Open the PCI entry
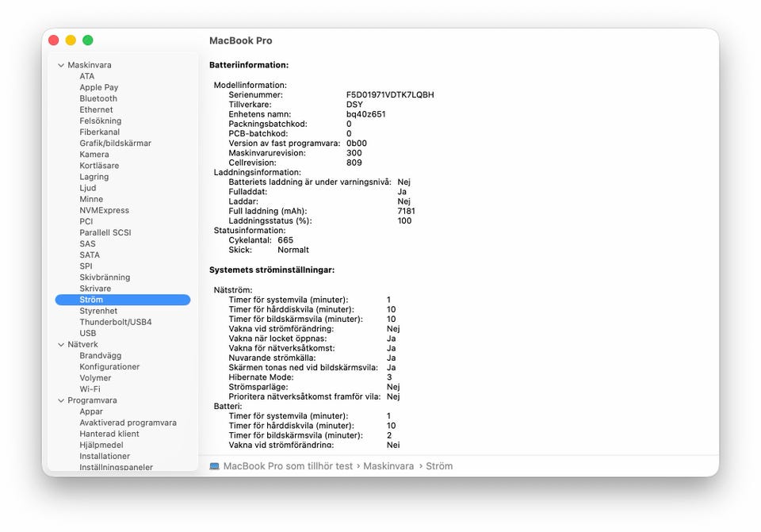Image resolution: width=761 pixels, height=532 pixels. pyautogui.click(x=86, y=221)
